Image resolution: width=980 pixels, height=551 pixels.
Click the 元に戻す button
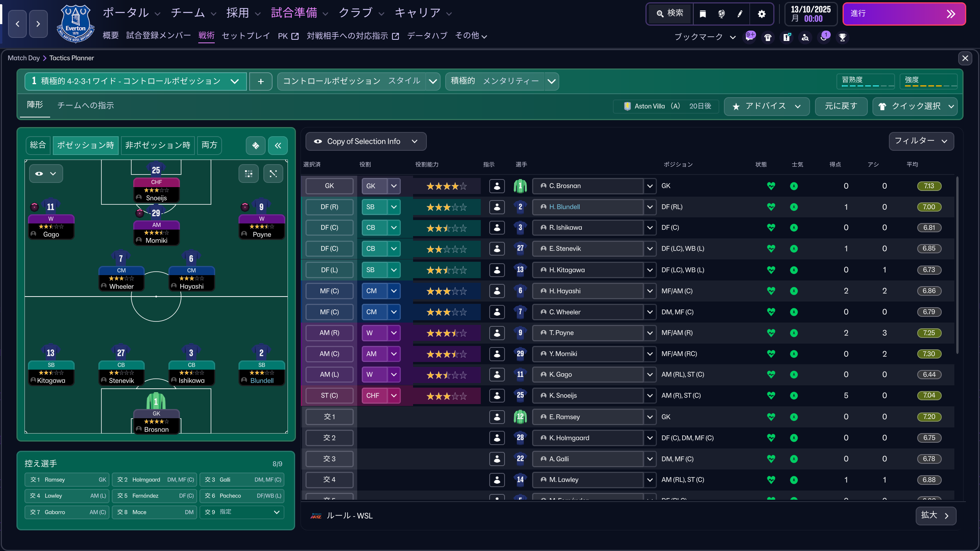pyautogui.click(x=841, y=106)
